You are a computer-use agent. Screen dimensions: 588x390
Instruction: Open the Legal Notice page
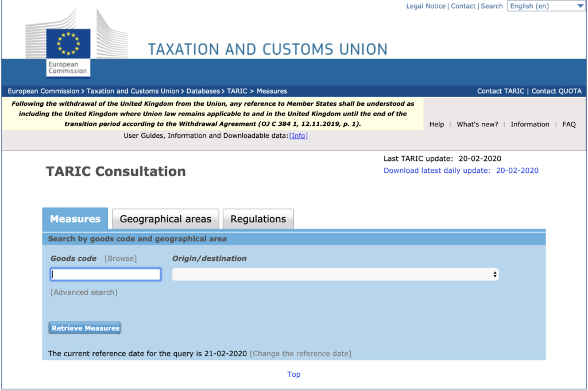point(425,6)
